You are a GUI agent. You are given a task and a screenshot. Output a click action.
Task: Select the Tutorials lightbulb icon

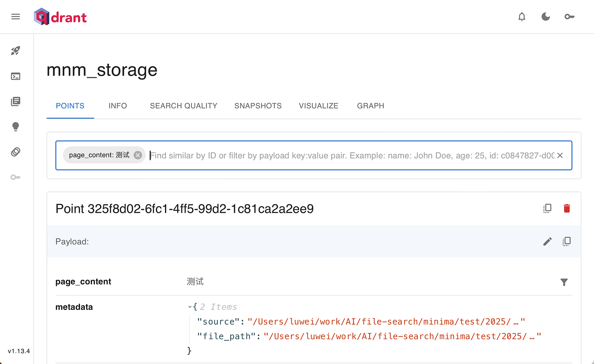coord(16,126)
